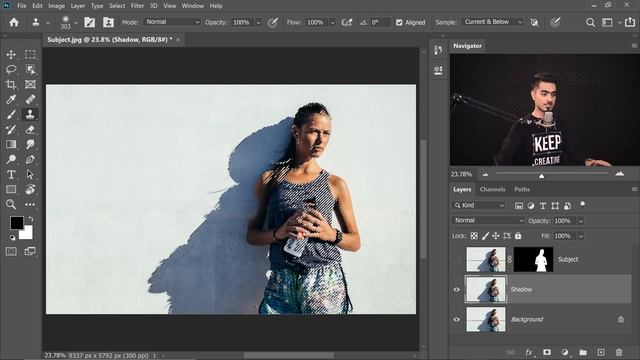Image resolution: width=640 pixels, height=360 pixels.
Task: Open the Search magnifier icon
Action: pos(590,22)
